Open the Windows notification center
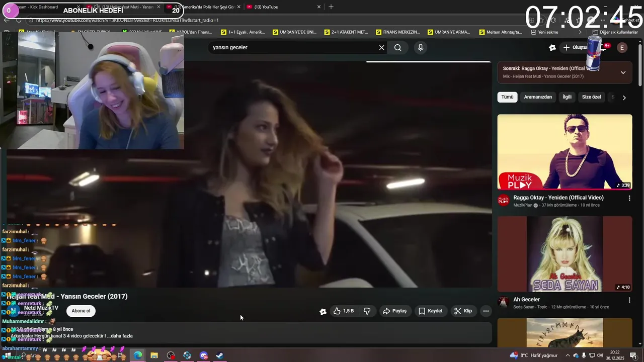The height and width of the screenshot is (362, 644). (x=633, y=355)
